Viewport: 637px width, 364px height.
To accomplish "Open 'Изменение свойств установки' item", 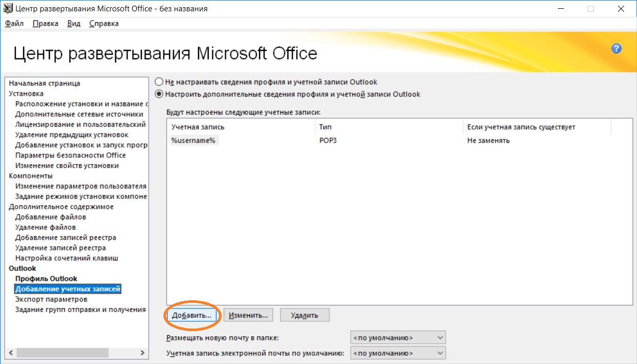I will pos(67,166).
